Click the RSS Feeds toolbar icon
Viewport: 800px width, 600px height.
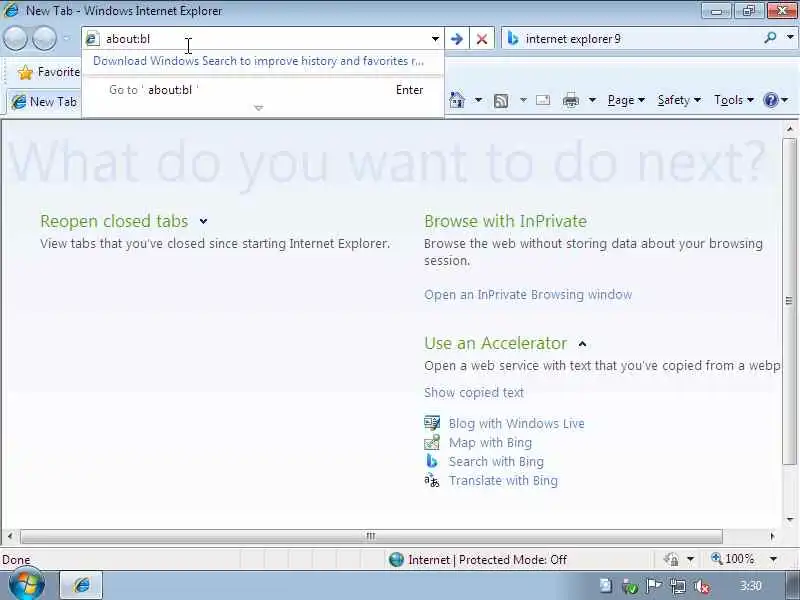click(x=501, y=101)
